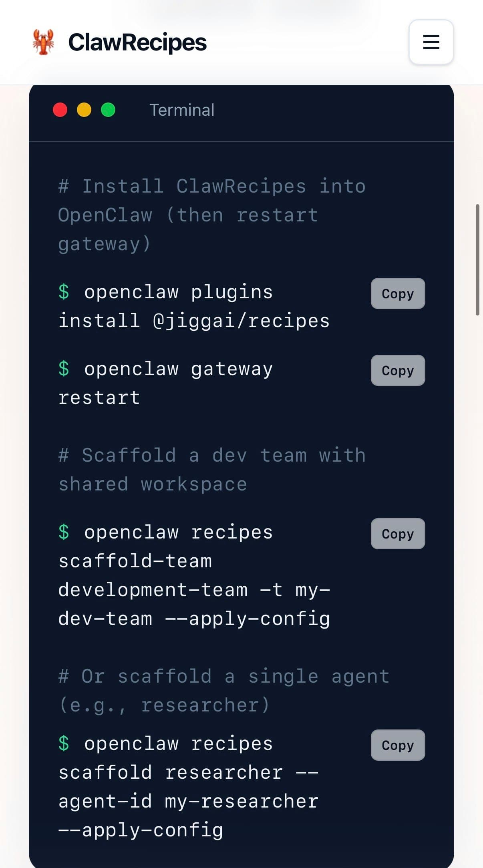
Task: Click the scaffold-team development-team command text
Action: tap(194, 576)
